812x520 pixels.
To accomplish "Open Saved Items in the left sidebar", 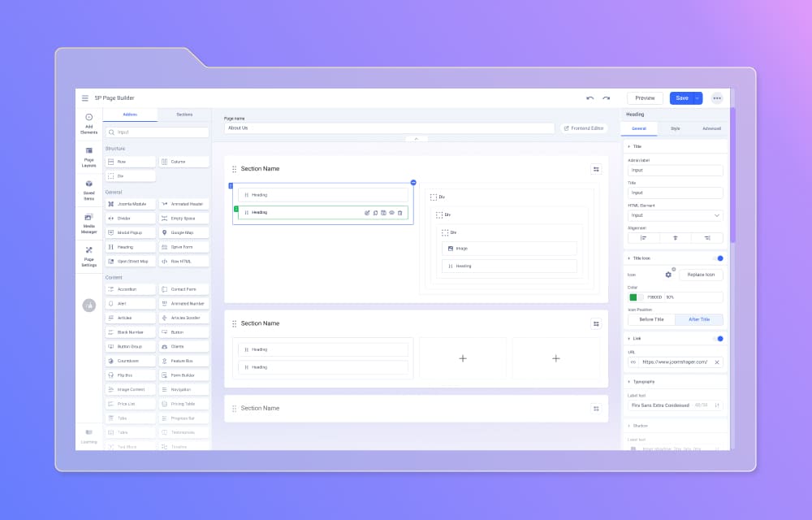I will click(89, 190).
